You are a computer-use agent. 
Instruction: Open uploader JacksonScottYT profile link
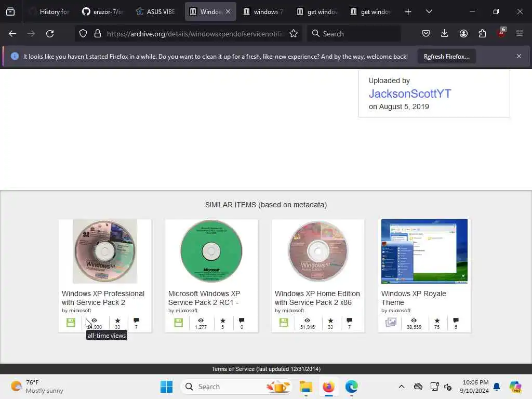click(410, 94)
